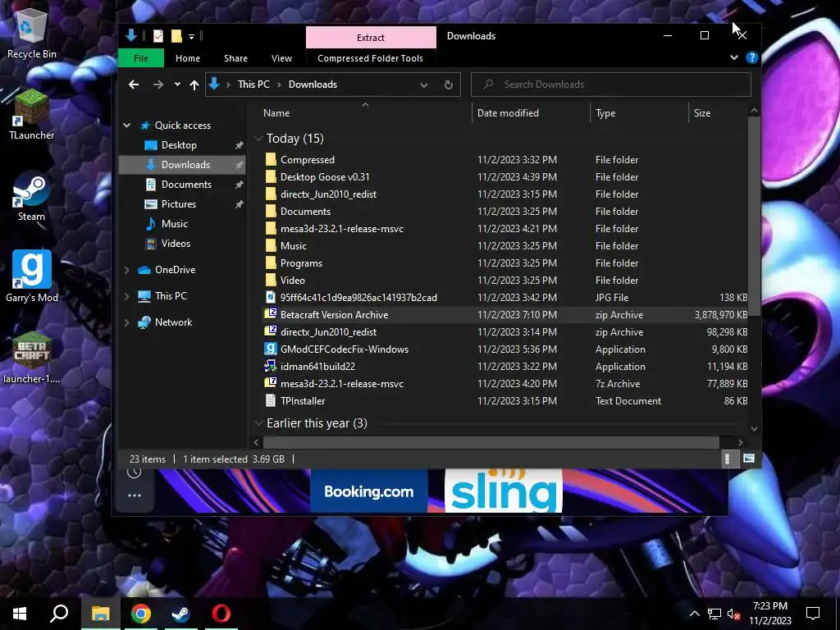Viewport: 840px width, 630px height.
Task: Open the Windows Start menu
Action: (20, 614)
